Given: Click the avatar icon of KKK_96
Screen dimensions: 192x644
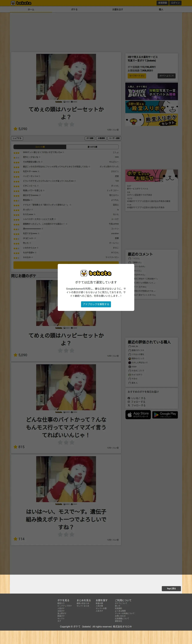Looking at the screenshot, I should point(130,347).
